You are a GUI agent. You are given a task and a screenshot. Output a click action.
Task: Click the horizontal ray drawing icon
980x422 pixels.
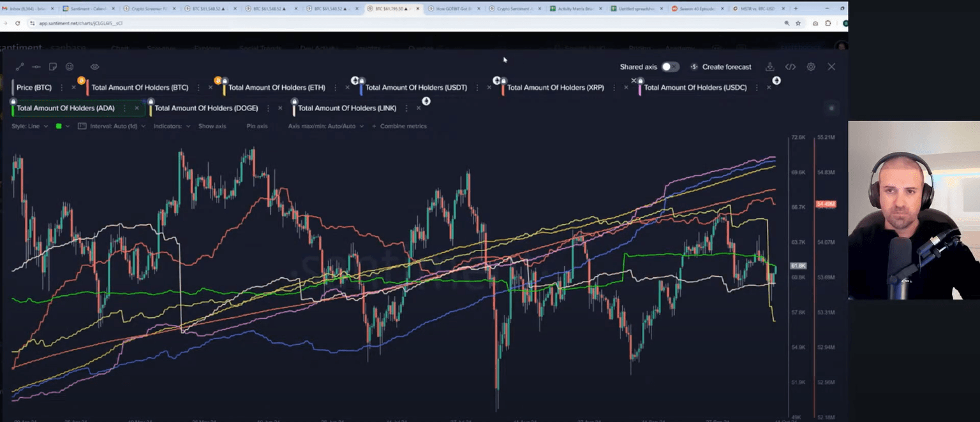36,67
